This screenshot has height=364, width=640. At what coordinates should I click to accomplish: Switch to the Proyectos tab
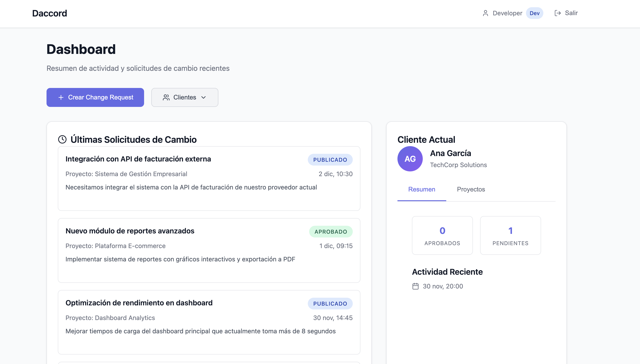coord(471,189)
